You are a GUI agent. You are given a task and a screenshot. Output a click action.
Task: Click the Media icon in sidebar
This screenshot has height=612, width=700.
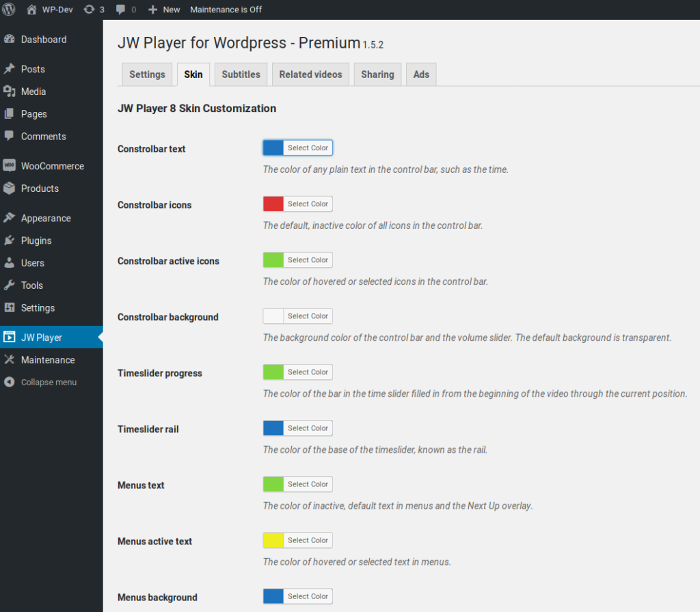click(10, 92)
